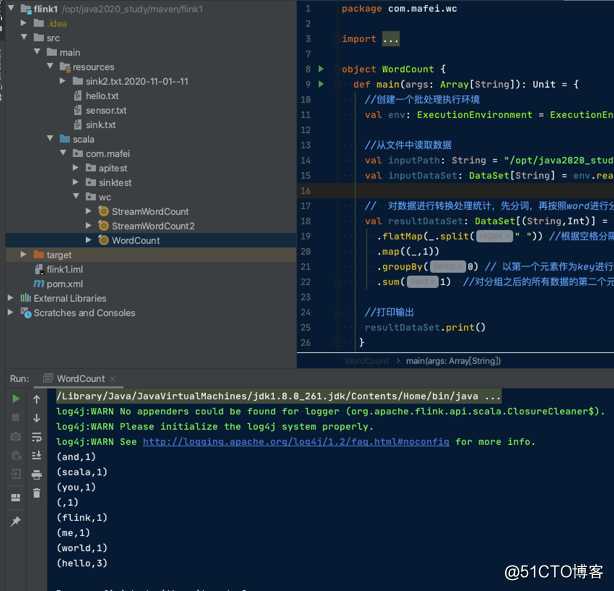
Task: Open hello.txt file
Action: (x=102, y=96)
